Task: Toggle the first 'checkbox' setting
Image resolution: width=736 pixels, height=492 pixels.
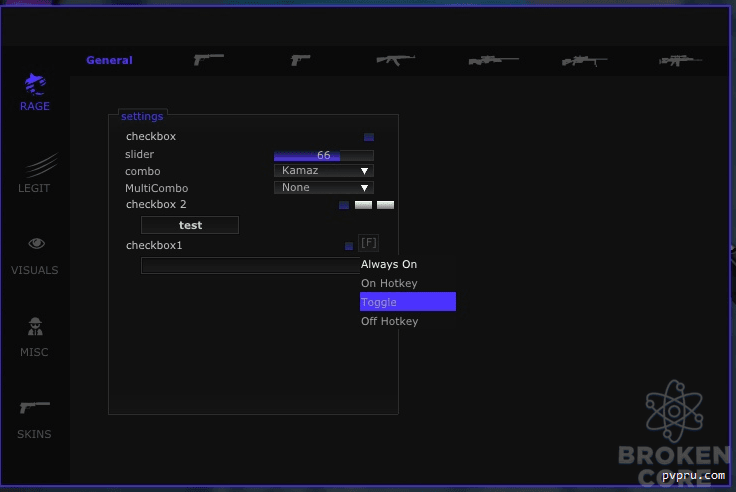Action: tap(369, 137)
